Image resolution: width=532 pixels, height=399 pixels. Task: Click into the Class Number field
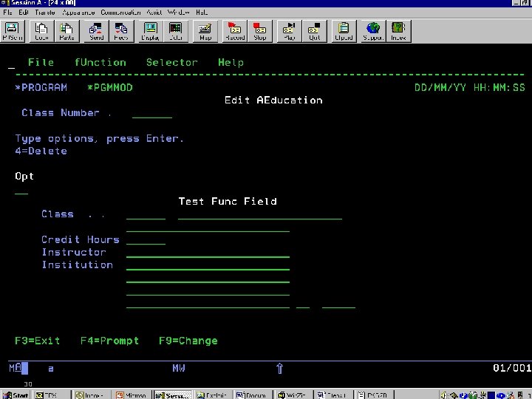(x=152, y=113)
